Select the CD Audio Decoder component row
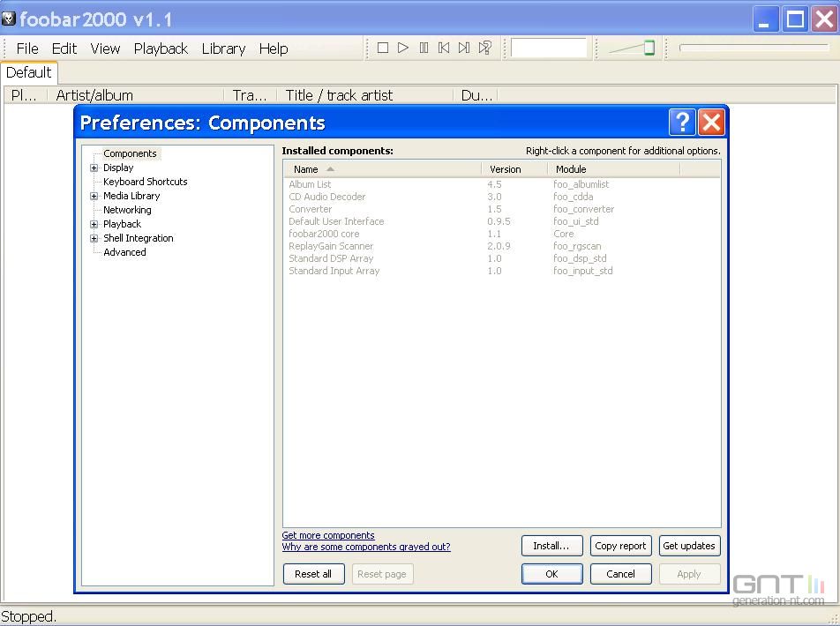This screenshot has width=840, height=626. coord(502,197)
